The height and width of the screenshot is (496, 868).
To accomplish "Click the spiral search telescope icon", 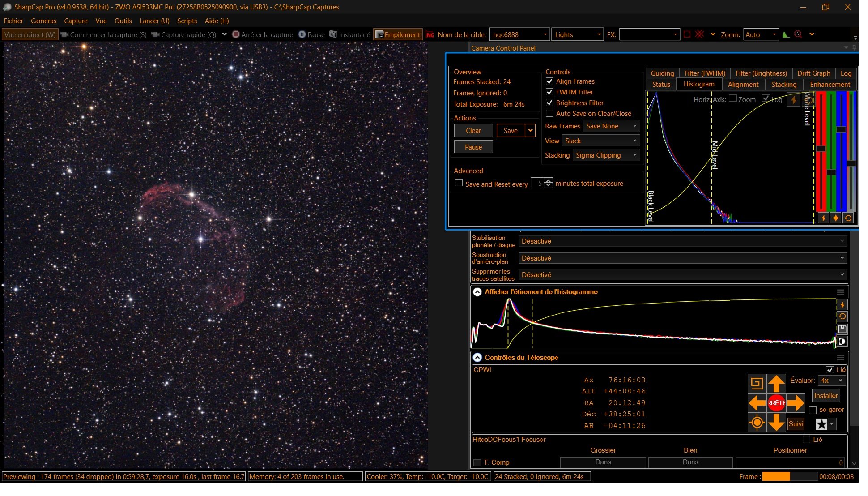I will [x=757, y=384].
